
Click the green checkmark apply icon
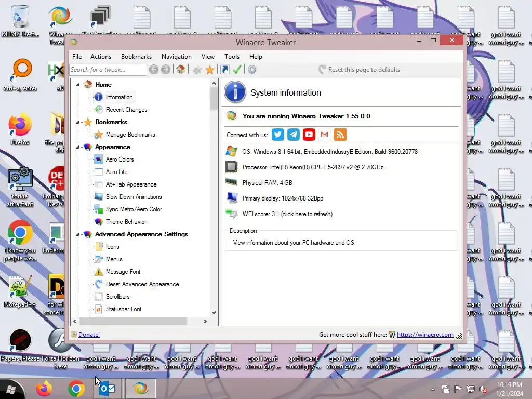237,70
